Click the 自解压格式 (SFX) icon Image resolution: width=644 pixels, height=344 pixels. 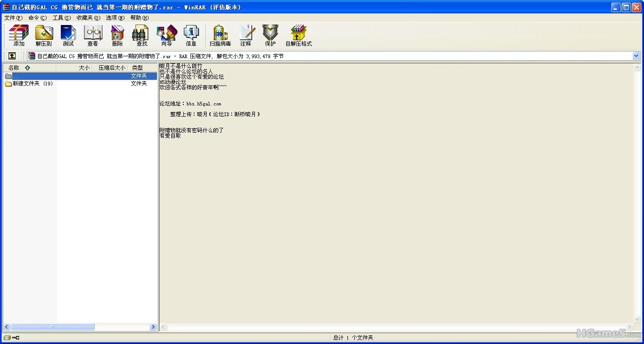[298, 36]
